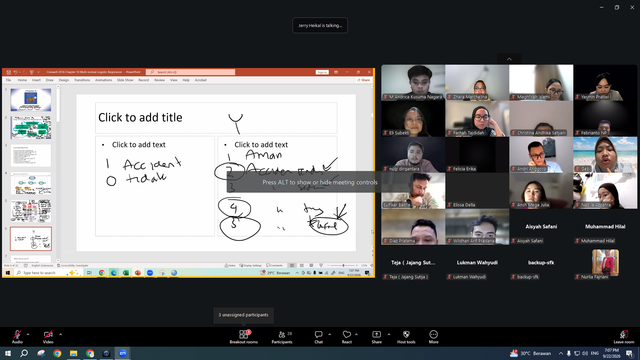Open Display Settings in PowerPoint status bar
The image size is (640, 360).
[x=251, y=265]
